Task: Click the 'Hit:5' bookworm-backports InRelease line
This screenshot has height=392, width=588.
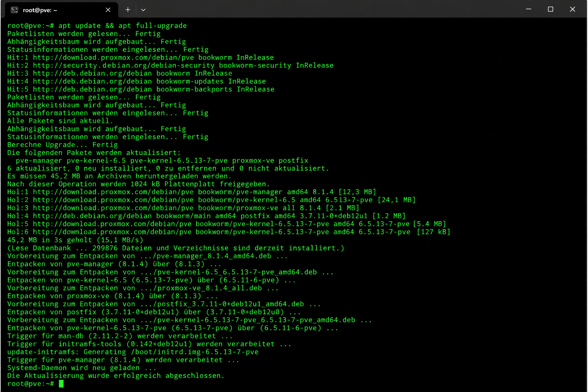Action: pos(141,89)
